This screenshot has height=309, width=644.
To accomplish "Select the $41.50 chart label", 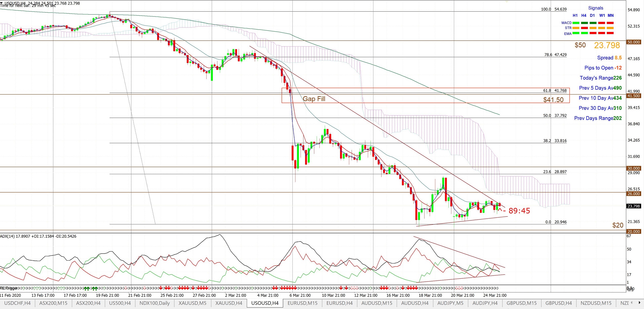I will 553,100.
